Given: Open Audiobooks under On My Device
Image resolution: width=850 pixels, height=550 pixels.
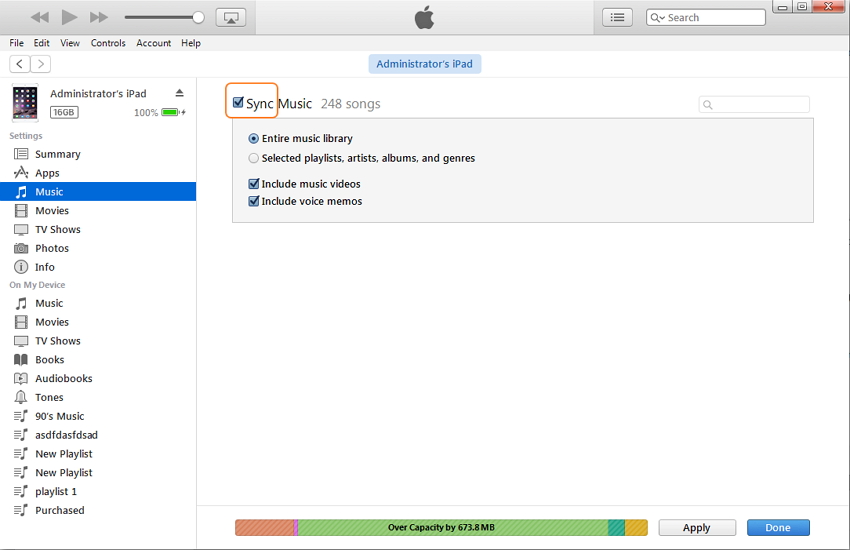Looking at the screenshot, I should (x=63, y=378).
